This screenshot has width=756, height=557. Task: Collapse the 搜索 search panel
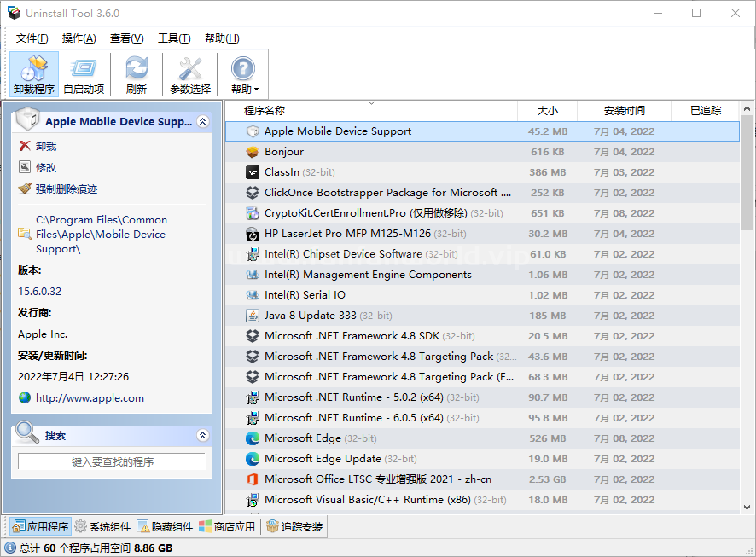coord(203,436)
